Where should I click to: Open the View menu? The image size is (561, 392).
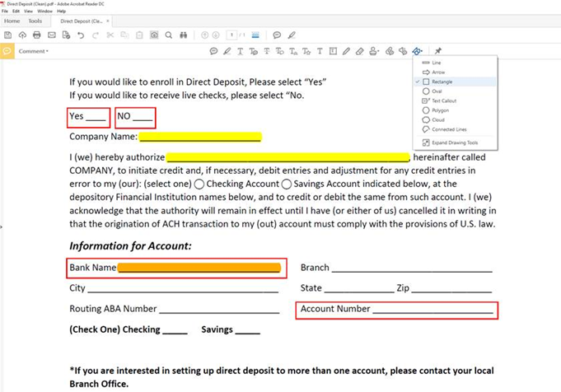click(28, 11)
